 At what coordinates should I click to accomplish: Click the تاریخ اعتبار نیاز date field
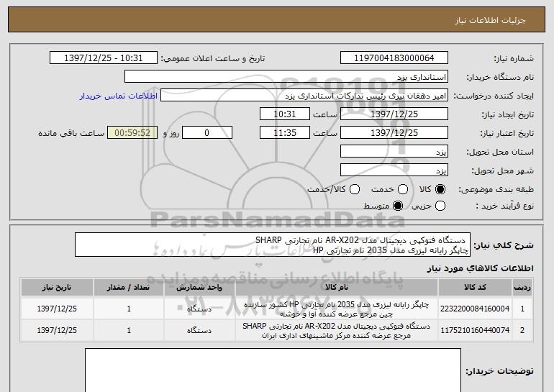click(394, 133)
